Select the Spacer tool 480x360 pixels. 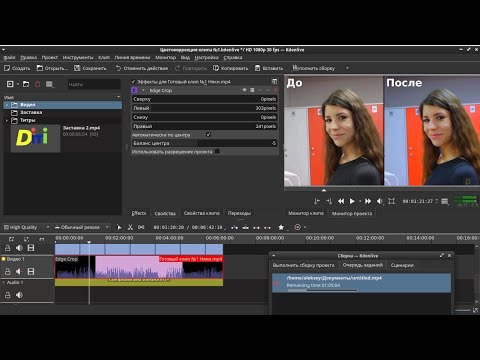click(x=141, y=227)
